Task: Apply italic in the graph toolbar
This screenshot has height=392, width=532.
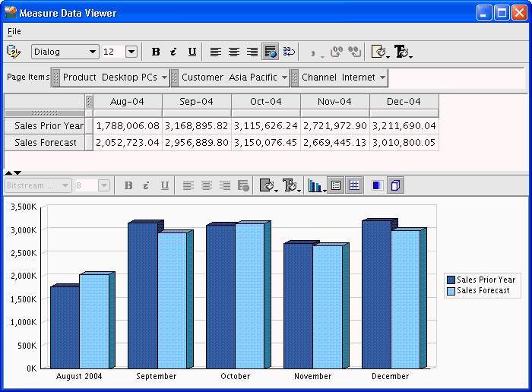Action: point(146,185)
